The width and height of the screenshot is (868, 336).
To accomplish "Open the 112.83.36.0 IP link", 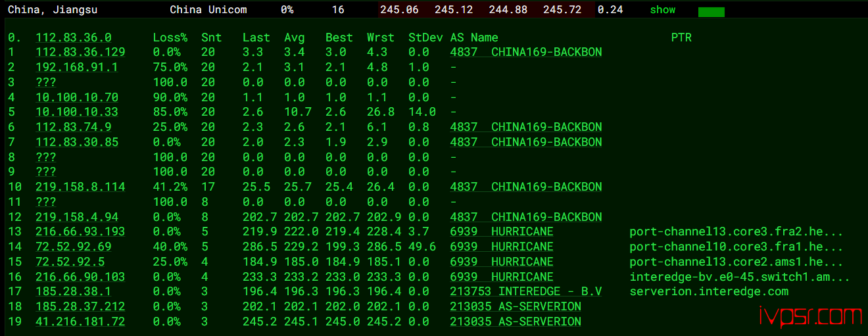I will [73, 37].
